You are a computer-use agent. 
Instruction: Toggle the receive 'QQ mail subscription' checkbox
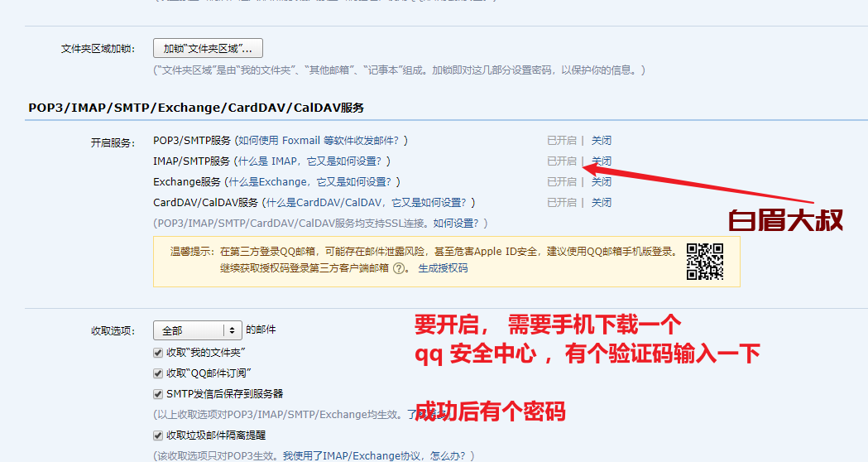point(158,373)
